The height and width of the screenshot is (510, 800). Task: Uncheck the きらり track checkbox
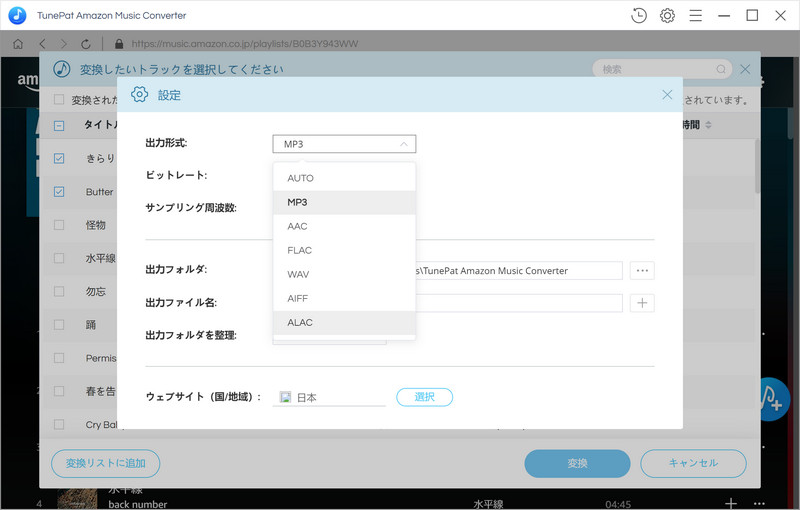pos(59,159)
